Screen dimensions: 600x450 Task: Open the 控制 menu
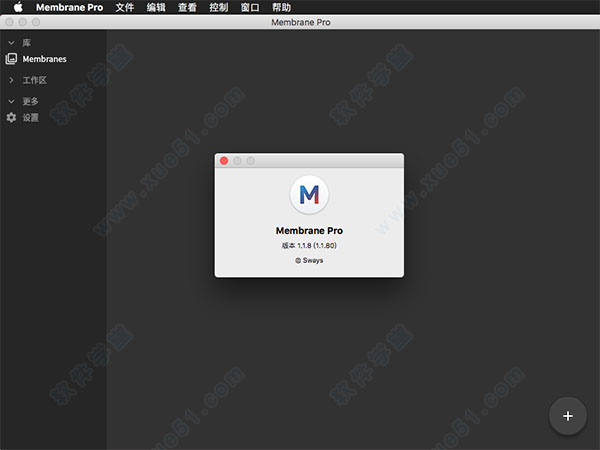[219, 7]
